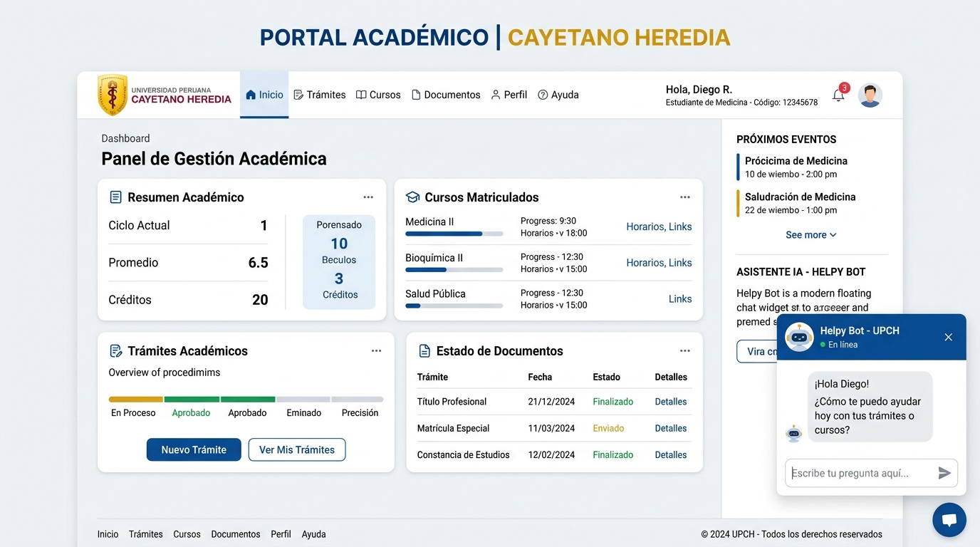This screenshot has height=547, width=980.
Task: Click the chat question input field
Action: [871, 473]
